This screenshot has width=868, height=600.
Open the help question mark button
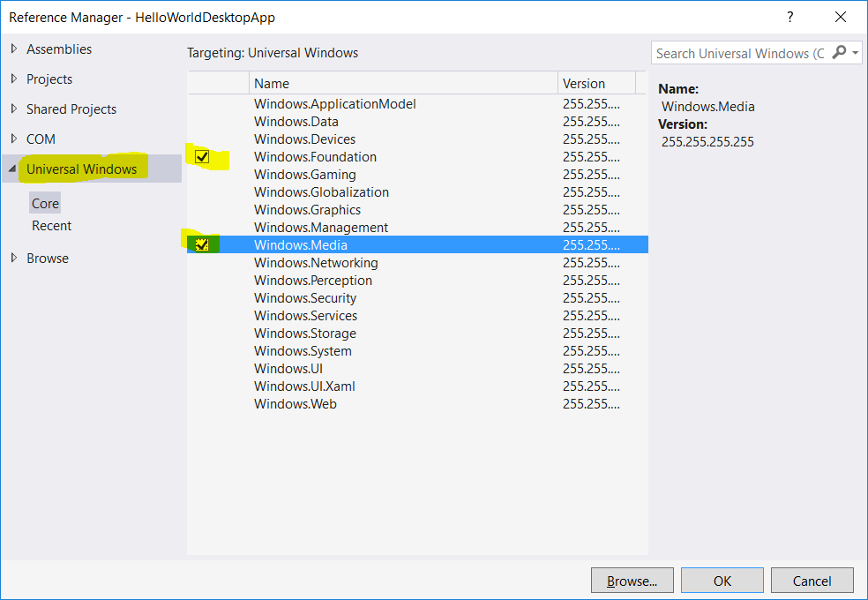pyautogui.click(x=790, y=17)
